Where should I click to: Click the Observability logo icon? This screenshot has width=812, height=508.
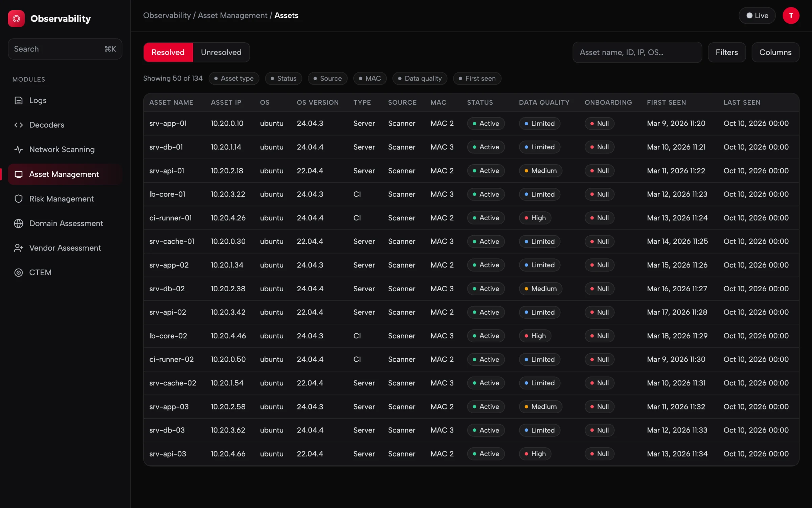(16, 19)
